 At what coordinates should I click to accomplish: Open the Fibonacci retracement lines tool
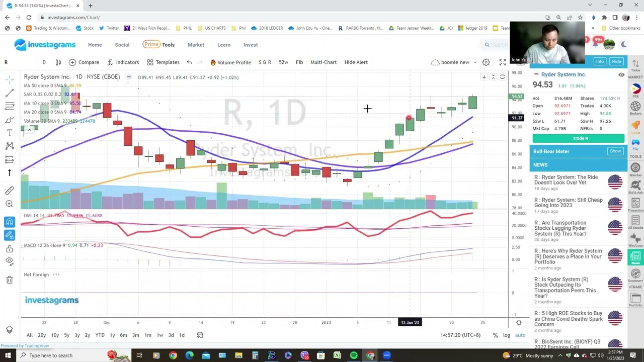9,106
